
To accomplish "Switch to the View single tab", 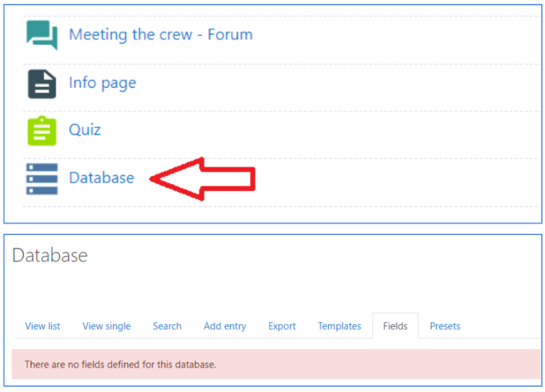I will [106, 326].
